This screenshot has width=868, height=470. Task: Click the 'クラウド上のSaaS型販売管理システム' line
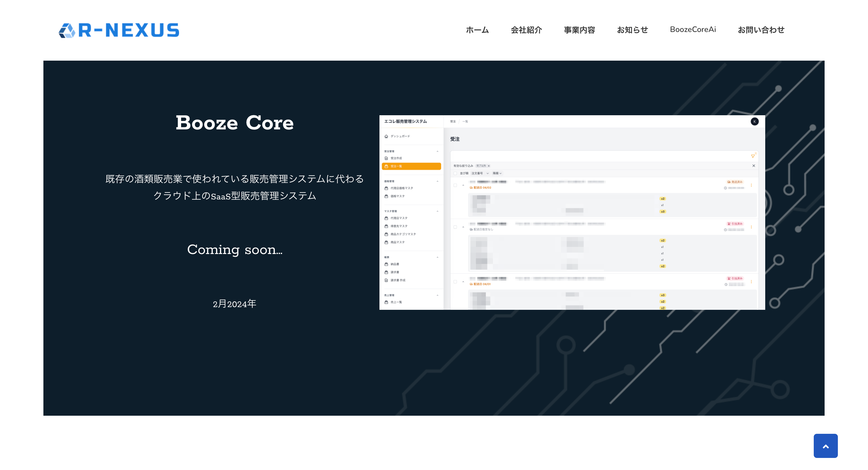(234, 196)
